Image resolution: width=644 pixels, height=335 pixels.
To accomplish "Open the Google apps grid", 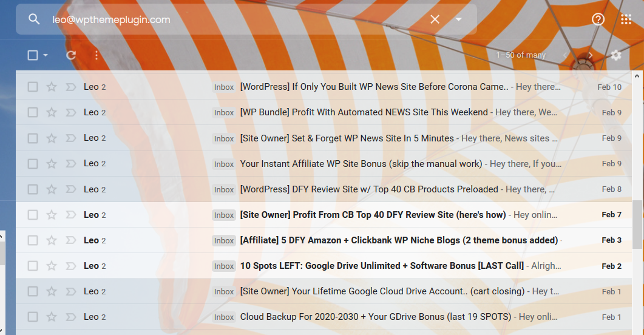I will 626,19.
